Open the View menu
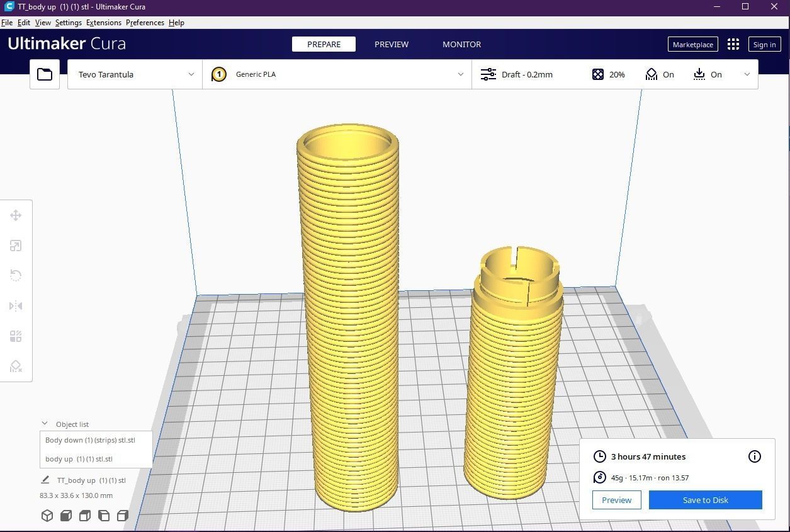Viewport: 790px width, 532px height. (x=43, y=23)
